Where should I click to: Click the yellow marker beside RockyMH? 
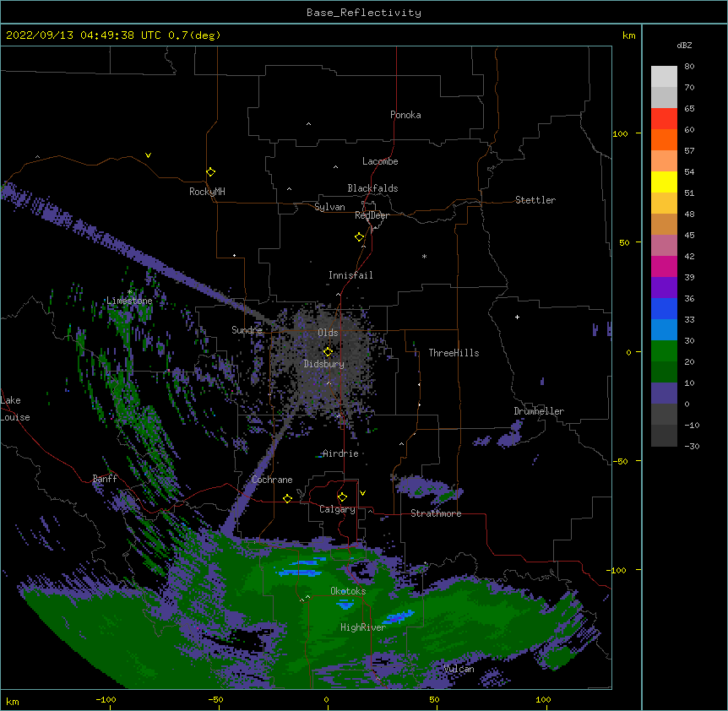tap(211, 172)
